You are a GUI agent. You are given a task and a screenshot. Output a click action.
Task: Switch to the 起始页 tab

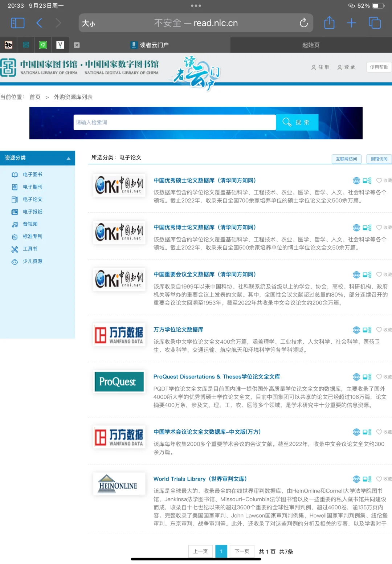[x=311, y=45]
